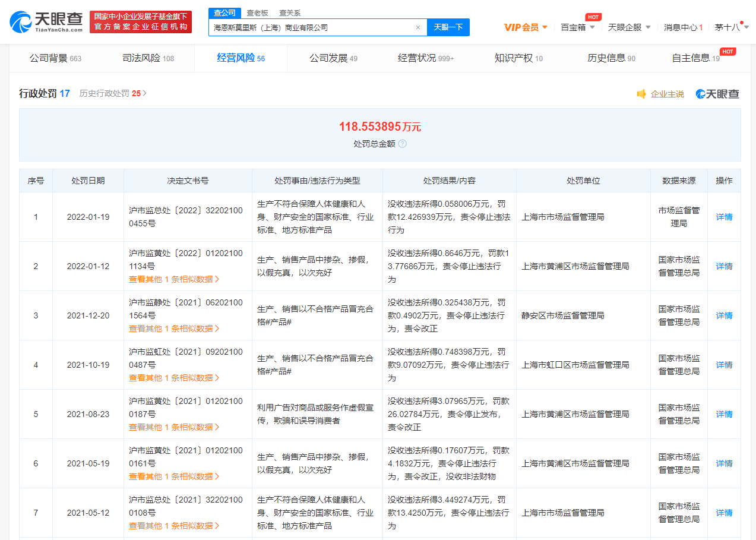Open 历史行政处罚 history list
Image resolution: width=756 pixels, height=540 pixels.
click(x=113, y=93)
